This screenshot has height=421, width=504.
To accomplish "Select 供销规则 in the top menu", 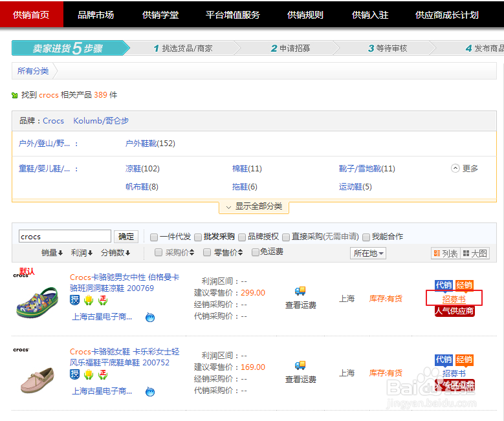I will (305, 15).
